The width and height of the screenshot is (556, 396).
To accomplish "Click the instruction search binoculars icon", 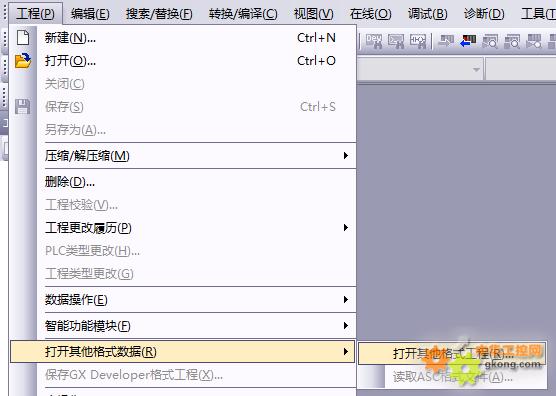I will [x=396, y=41].
